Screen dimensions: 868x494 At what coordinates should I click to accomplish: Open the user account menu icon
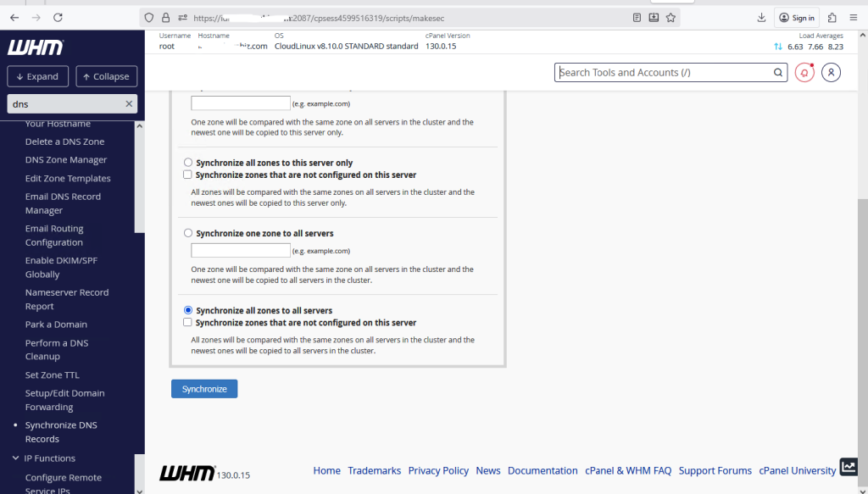click(x=832, y=73)
